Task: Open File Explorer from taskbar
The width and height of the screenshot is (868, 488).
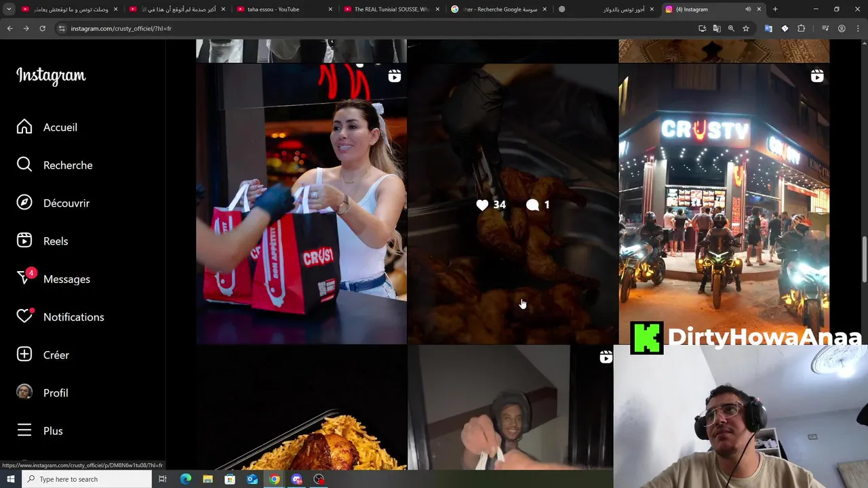Action: tap(208, 479)
